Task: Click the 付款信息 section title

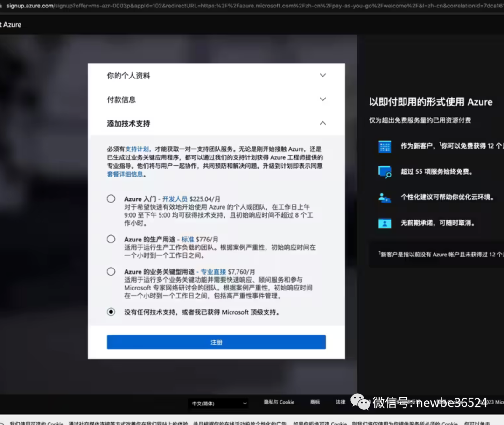Action: (x=121, y=100)
